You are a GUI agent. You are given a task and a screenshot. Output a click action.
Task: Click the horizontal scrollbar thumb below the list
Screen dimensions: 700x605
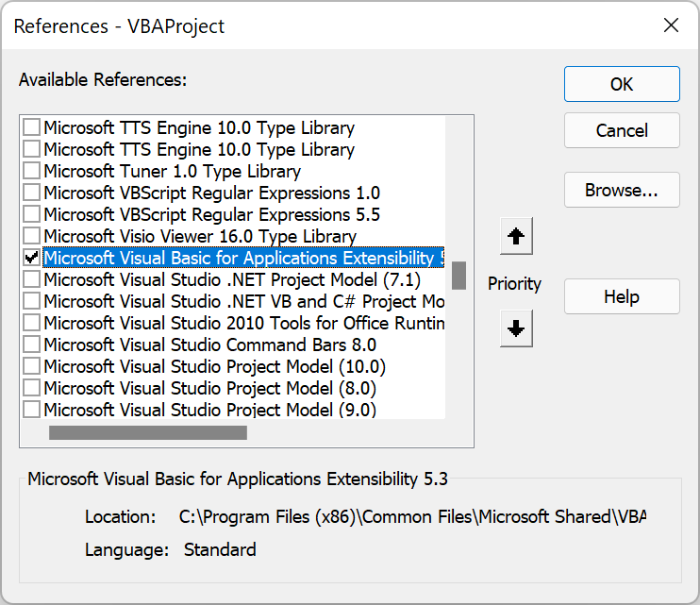pos(148,432)
